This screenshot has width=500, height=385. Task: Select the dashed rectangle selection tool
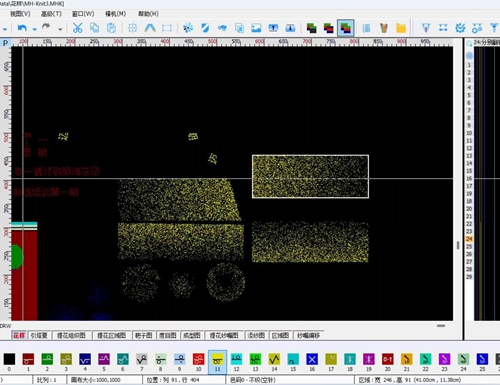[167, 28]
